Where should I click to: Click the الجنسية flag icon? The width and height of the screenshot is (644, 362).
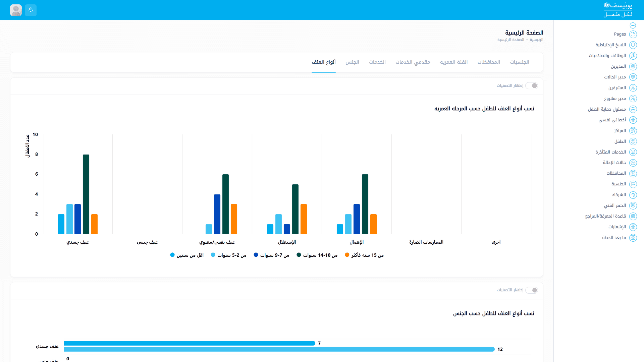tap(633, 184)
